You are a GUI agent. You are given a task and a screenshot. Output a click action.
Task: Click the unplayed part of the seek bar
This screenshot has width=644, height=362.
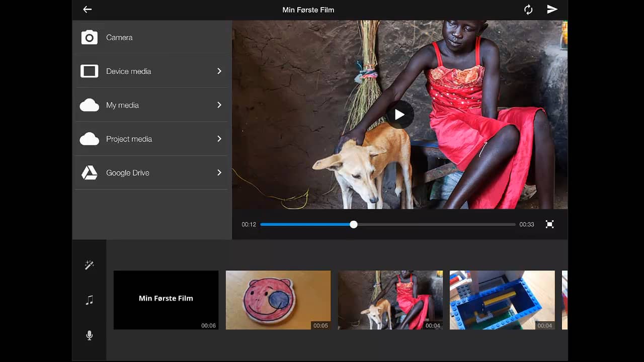click(x=437, y=224)
